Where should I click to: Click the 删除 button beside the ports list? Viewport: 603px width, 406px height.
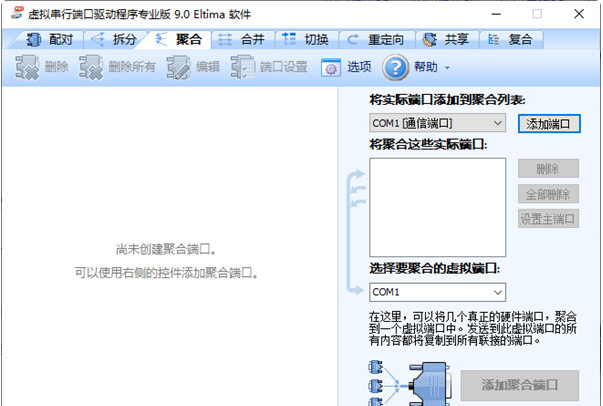click(548, 168)
